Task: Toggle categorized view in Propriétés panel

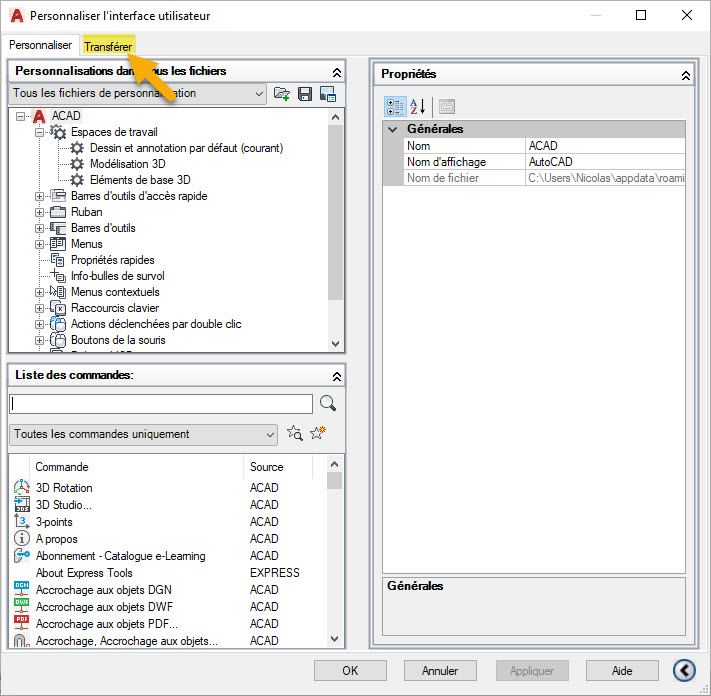Action: (x=394, y=107)
